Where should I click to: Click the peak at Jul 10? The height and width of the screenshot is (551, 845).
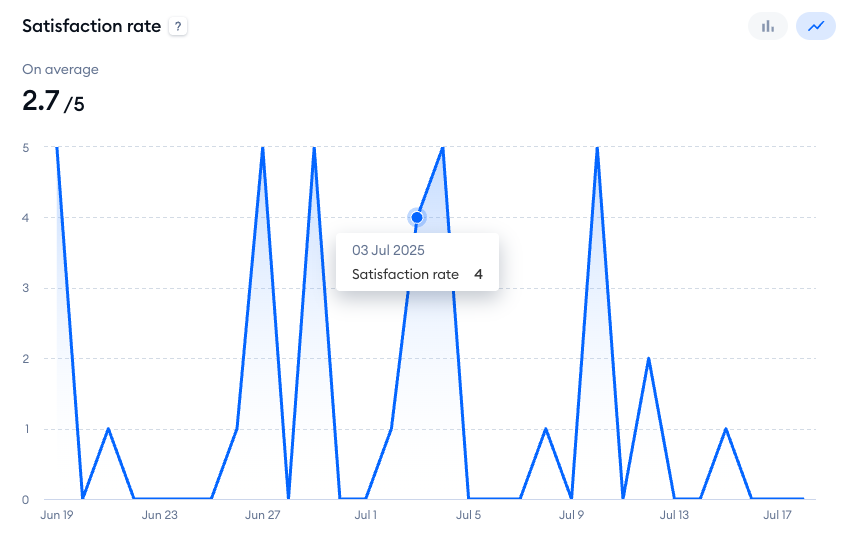(597, 147)
